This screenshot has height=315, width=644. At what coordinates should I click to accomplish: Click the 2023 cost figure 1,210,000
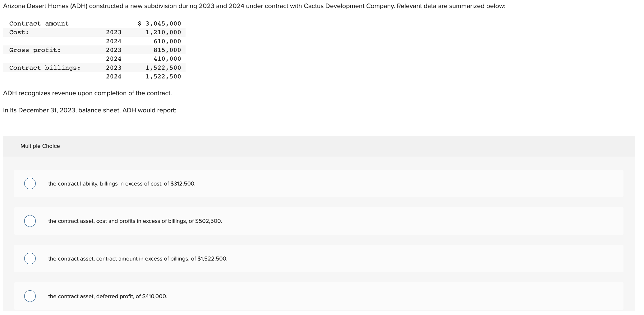(x=163, y=32)
